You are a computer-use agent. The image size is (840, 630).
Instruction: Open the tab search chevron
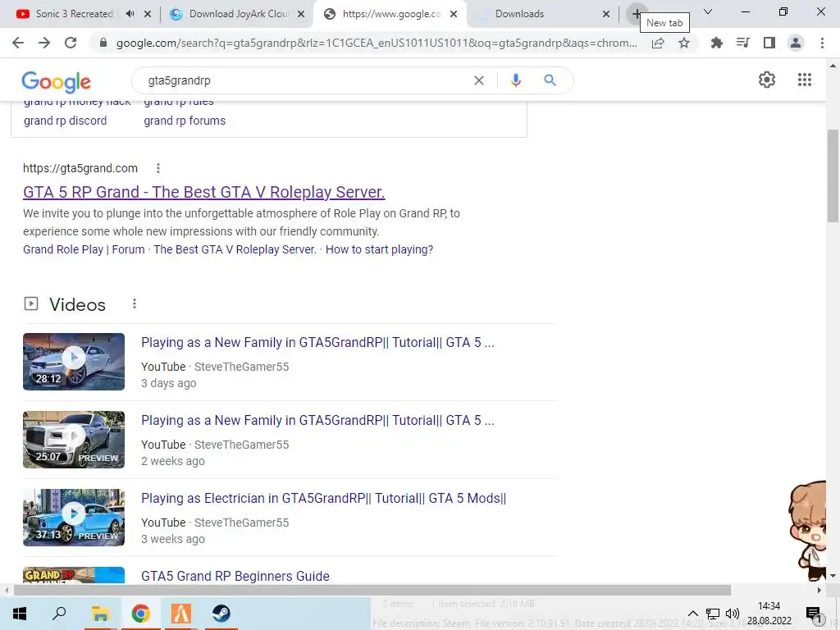click(708, 11)
